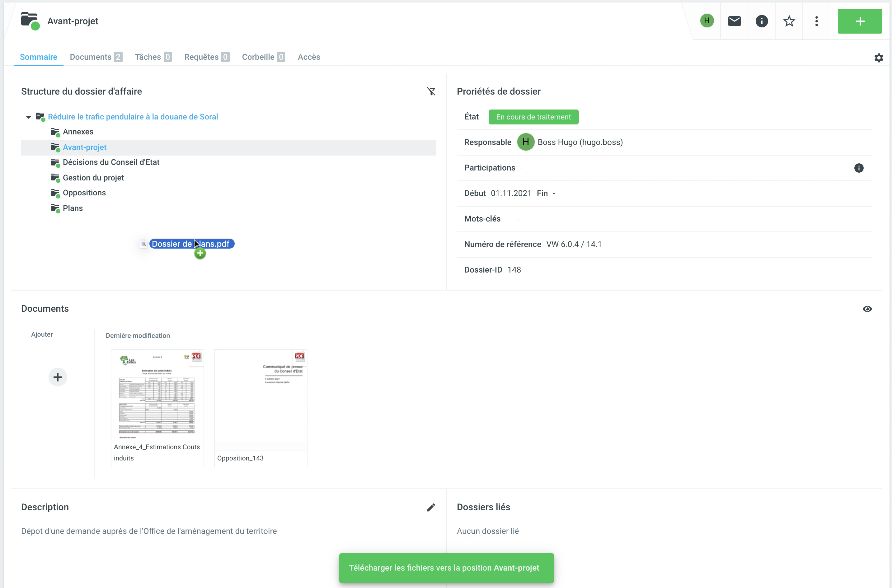Image resolution: width=892 pixels, height=588 pixels.
Task: Open the mail envelope icon in header
Action: [x=734, y=21]
